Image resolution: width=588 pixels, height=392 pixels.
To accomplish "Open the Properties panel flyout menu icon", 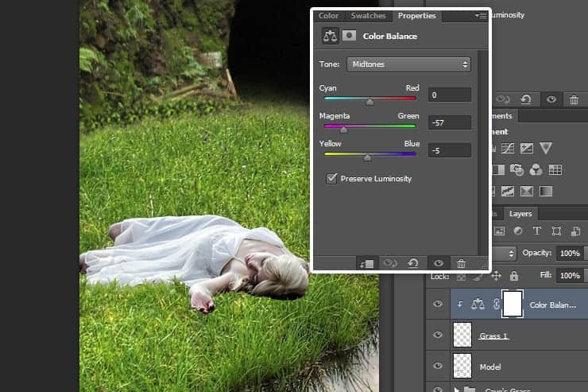I will pos(481,15).
